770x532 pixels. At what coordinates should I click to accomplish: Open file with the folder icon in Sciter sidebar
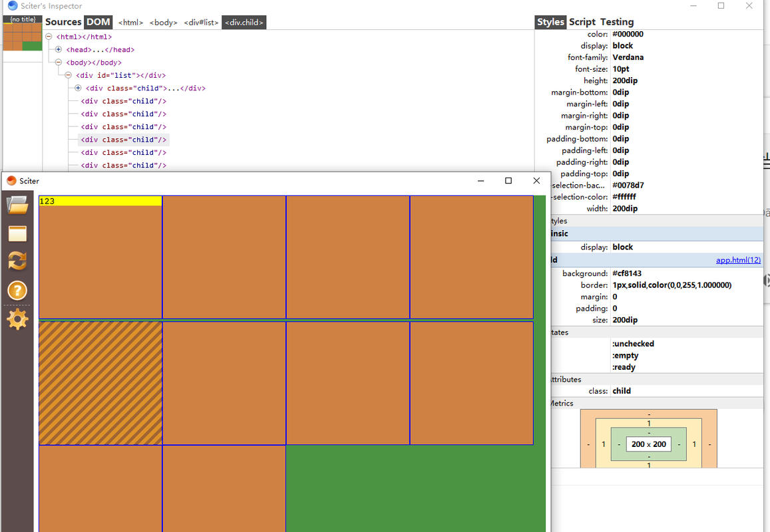[17, 205]
